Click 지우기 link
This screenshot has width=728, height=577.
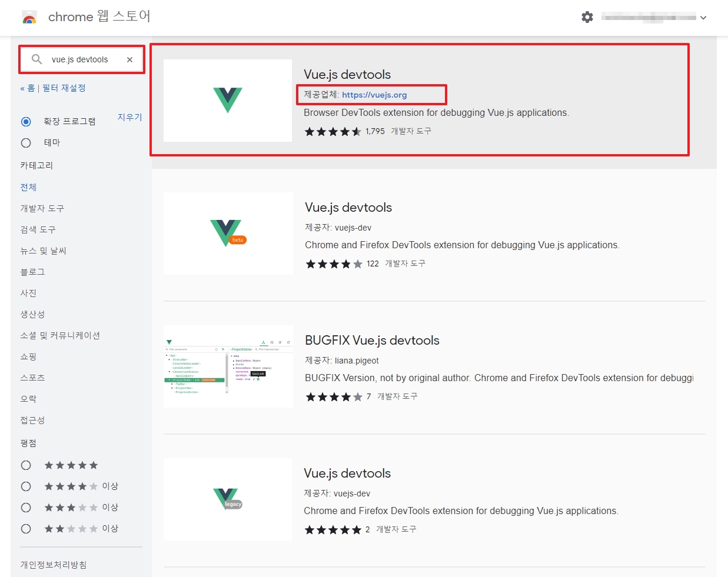[x=130, y=117]
